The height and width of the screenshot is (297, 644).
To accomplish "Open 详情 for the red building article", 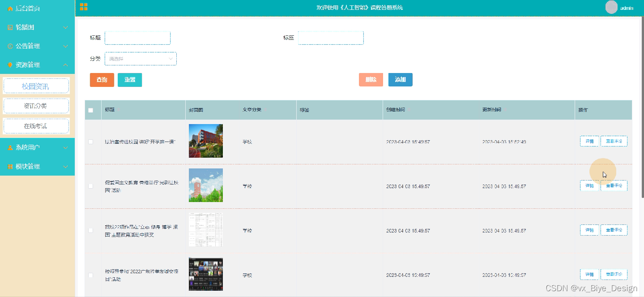I will (589, 141).
